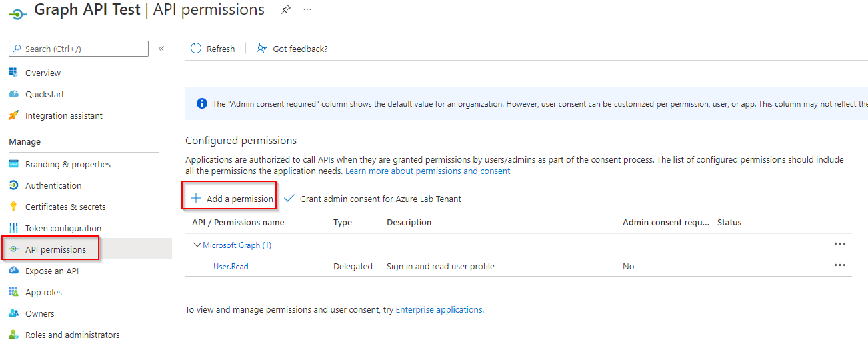The image size is (868, 346).
Task: Open Roles and administrators
Action: coord(73,335)
